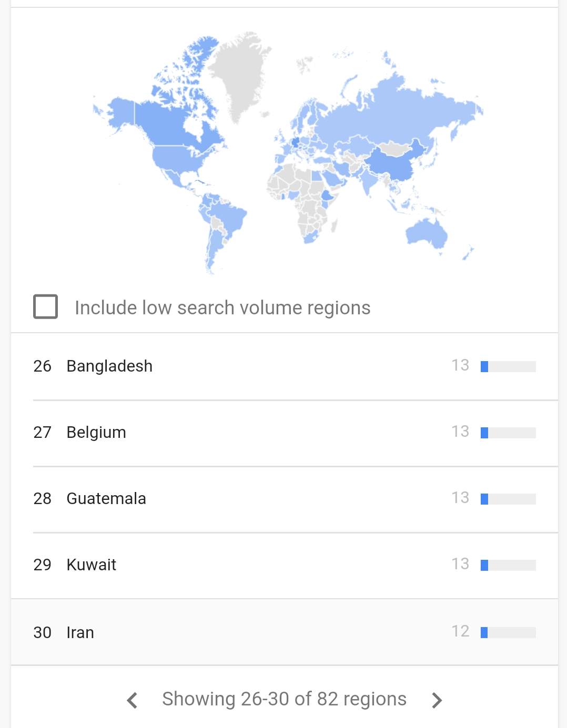Select China on the world map

(392, 163)
